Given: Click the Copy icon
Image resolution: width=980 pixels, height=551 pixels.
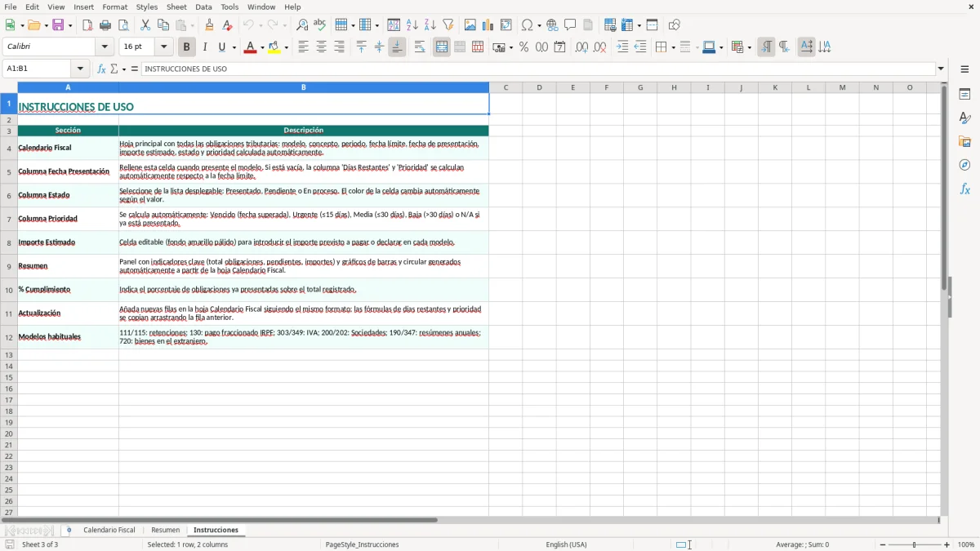Looking at the screenshot, I should [163, 25].
